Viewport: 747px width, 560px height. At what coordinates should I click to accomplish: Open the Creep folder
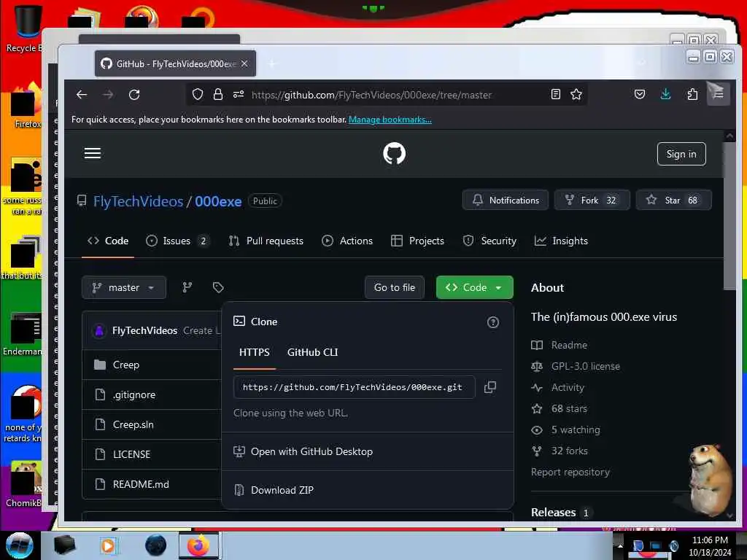click(125, 365)
